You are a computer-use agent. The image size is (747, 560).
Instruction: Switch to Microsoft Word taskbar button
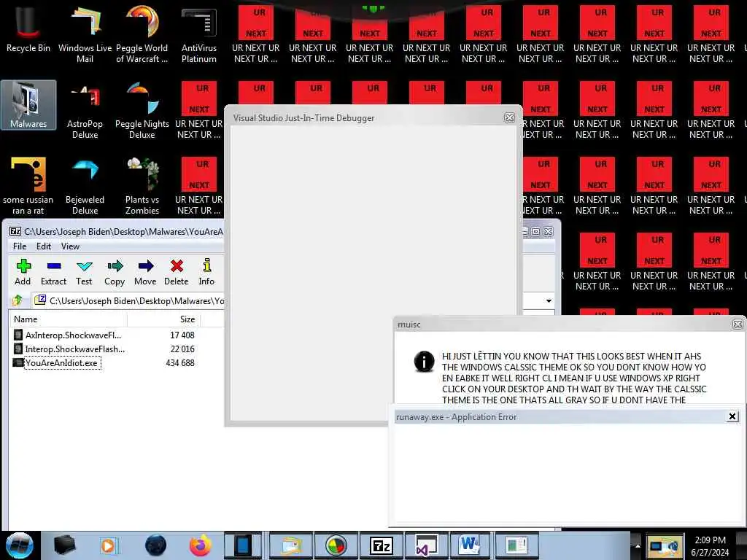(469, 545)
